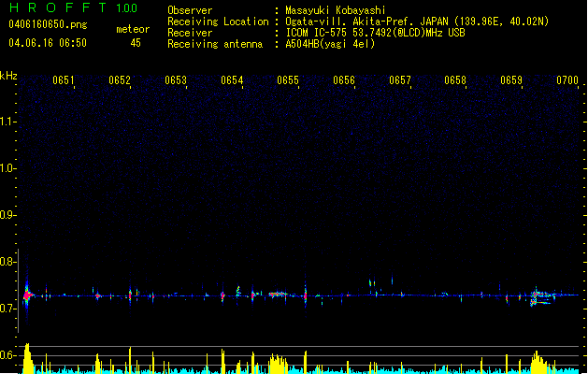The height and width of the screenshot is (374, 588).
Task: Click the 0658 time marker
Action: coord(455,80)
